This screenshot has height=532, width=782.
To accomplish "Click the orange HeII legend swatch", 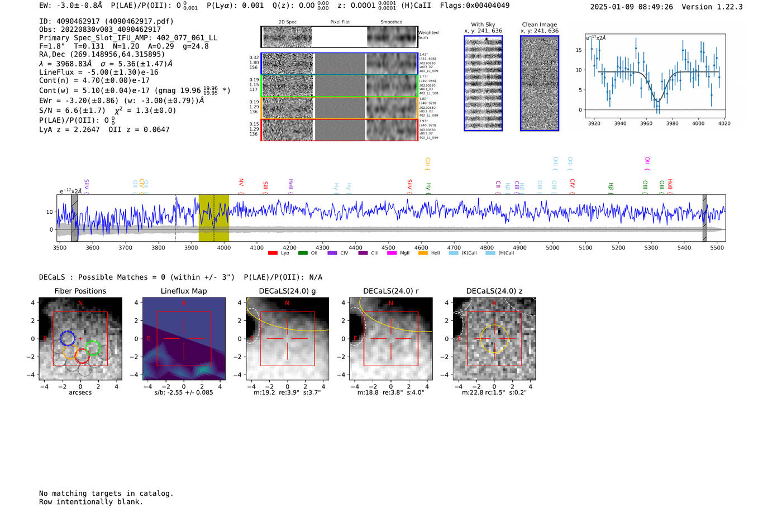I will click(x=423, y=253).
